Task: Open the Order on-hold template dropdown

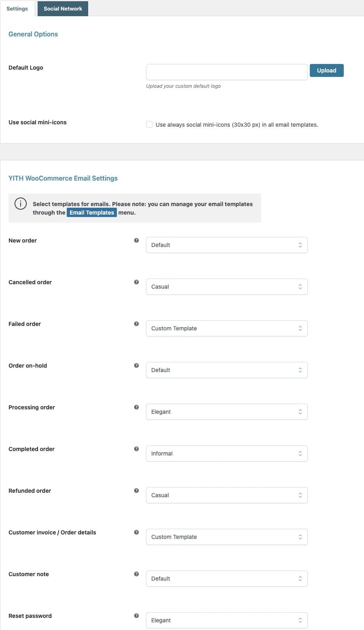Action: tap(227, 370)
